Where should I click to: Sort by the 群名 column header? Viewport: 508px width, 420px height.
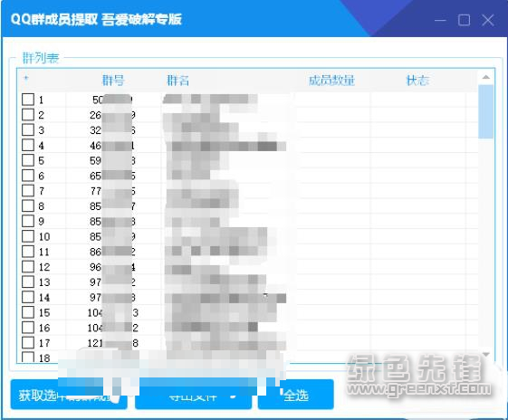[x=177, y=80]
